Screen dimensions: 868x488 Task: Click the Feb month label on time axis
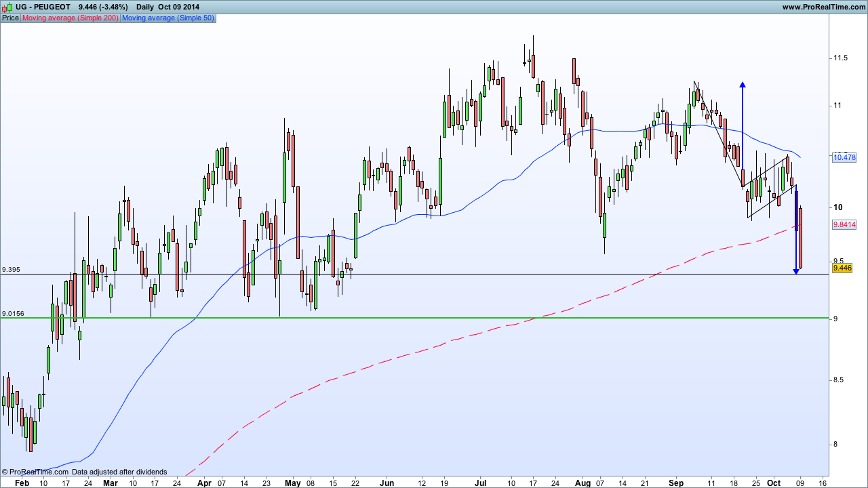tap(22, 483)
